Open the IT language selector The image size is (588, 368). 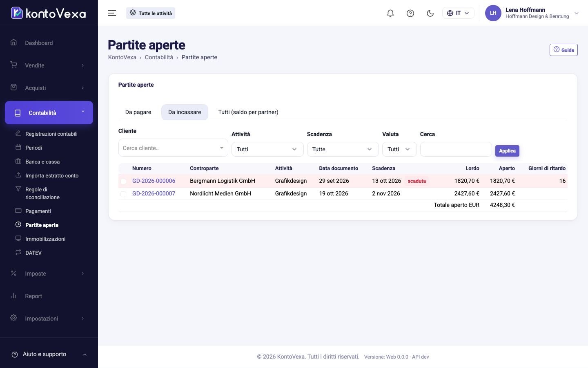click(458, 13)
